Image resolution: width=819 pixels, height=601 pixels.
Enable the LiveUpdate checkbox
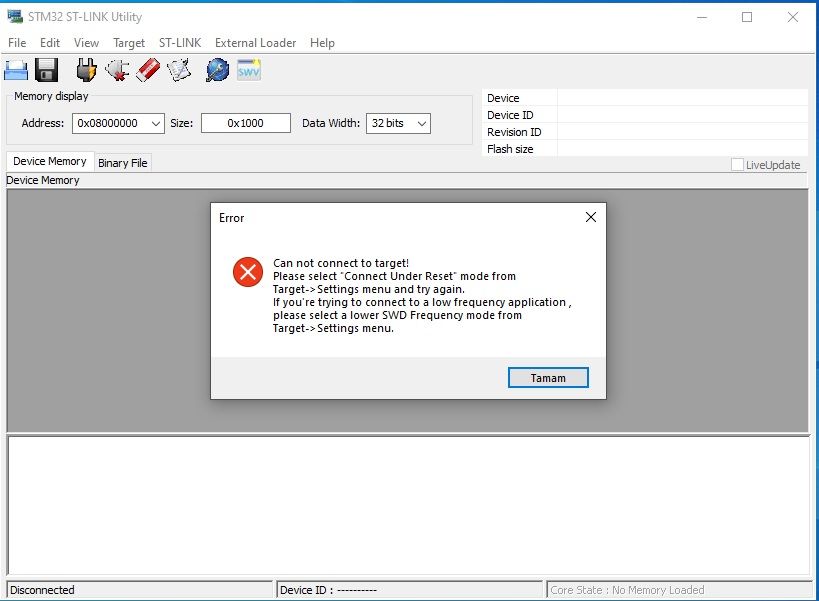737,164
